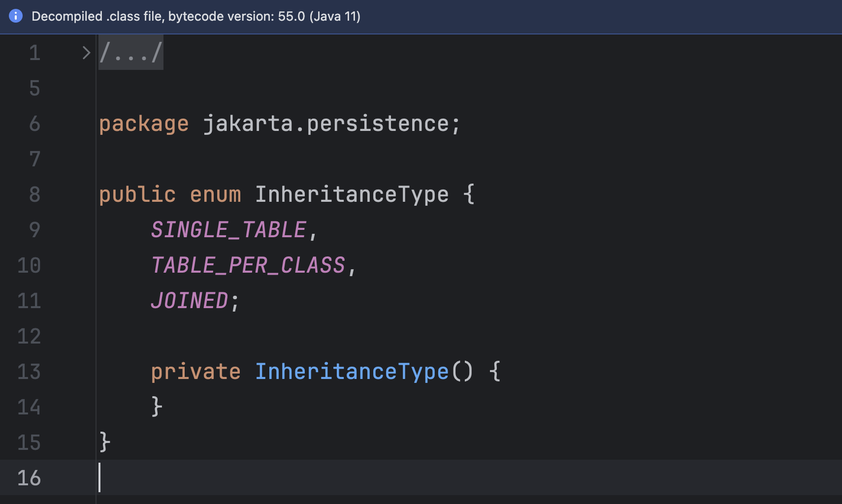Click the SINGLE_TABLE enum constant
Viewport: 842px width, 504px height.
pos(228,230)
